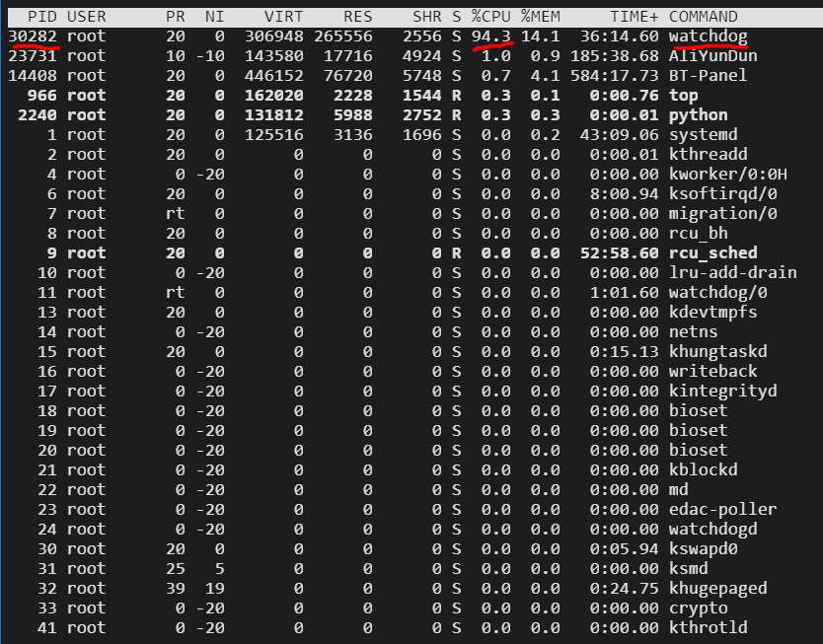This screenshot has width=823, height=644.
Task: Select the top process command
Action: [684, 96]
